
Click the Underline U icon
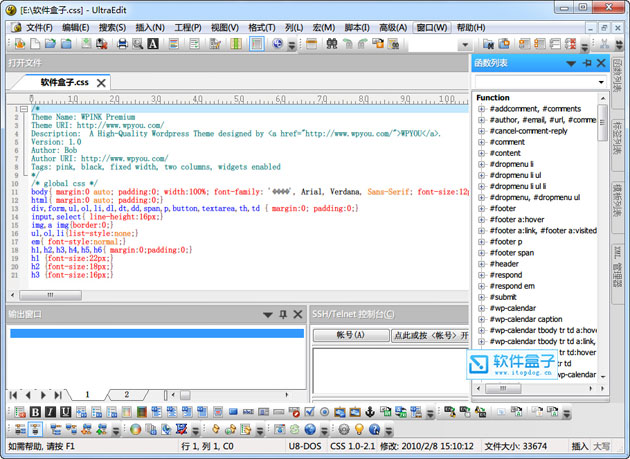pos(65,412)
